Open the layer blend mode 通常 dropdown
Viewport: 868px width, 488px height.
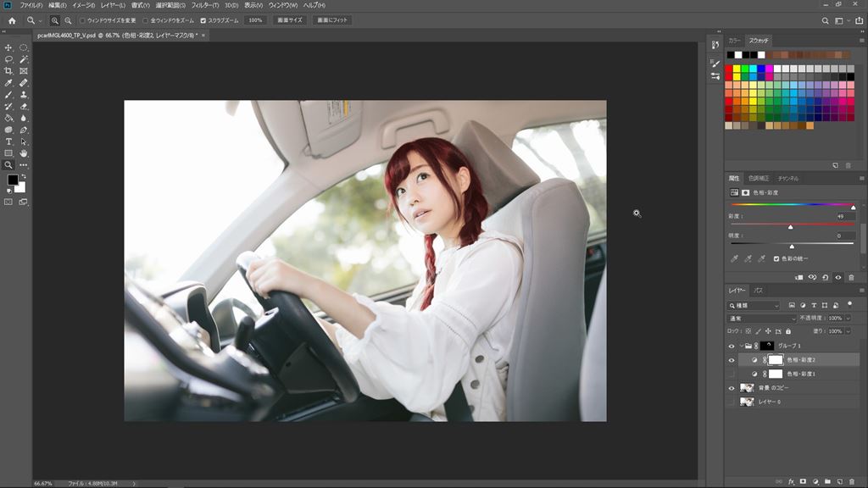tap(763, 318)
